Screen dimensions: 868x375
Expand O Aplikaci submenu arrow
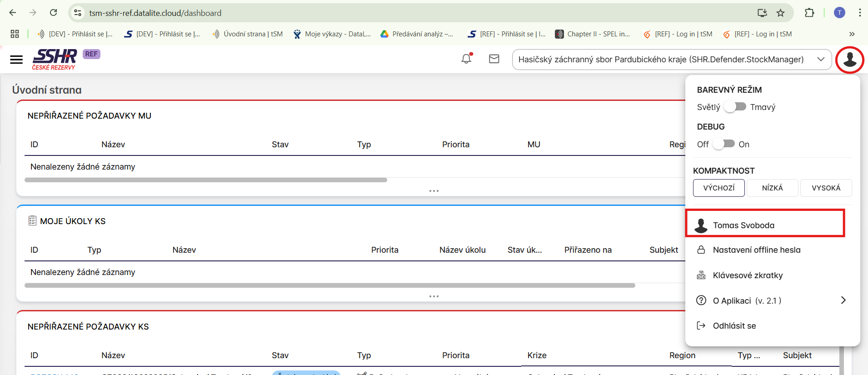click(x=843, y=300)
